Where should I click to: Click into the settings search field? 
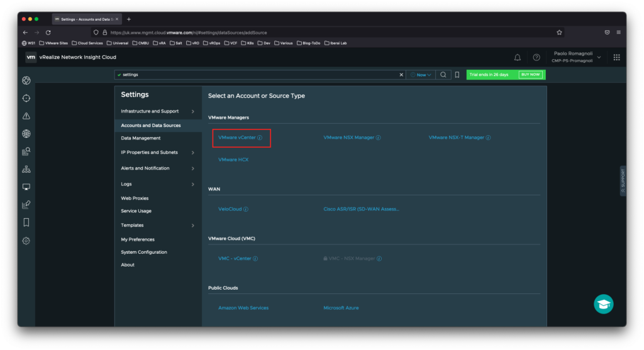tap(258, 75)
